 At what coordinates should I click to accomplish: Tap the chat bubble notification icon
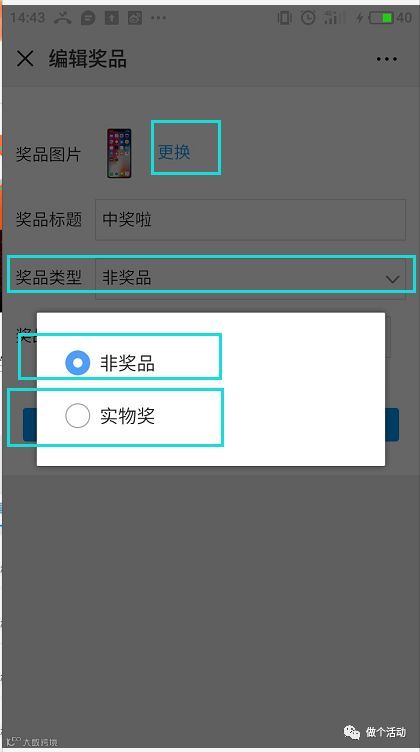click(x=88, y=18)
